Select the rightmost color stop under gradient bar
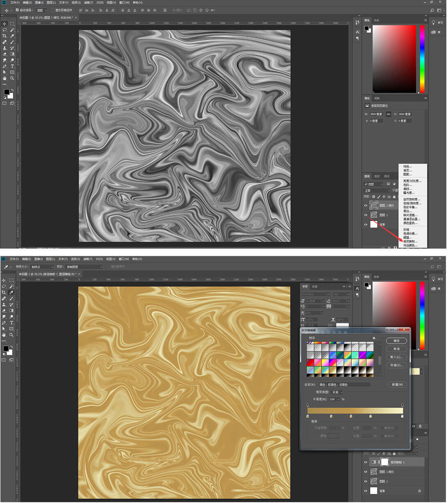The height and width of the screenshot is (503, 448). point(402,417)
